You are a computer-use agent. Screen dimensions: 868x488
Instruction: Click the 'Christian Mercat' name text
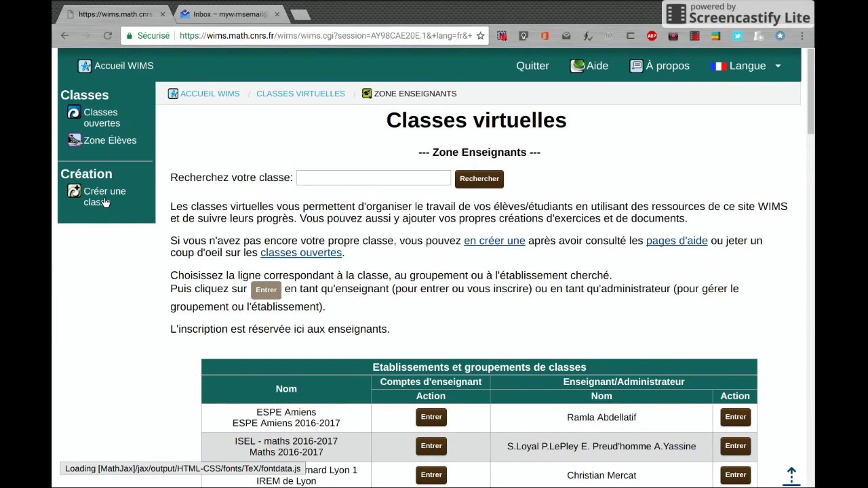tap(601, 475)
